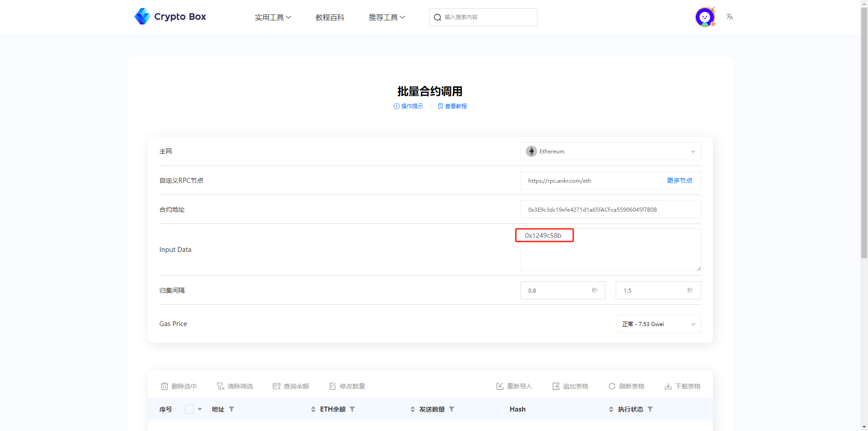
Task: Click the Hash column header
Action: [x=518, y=409]
